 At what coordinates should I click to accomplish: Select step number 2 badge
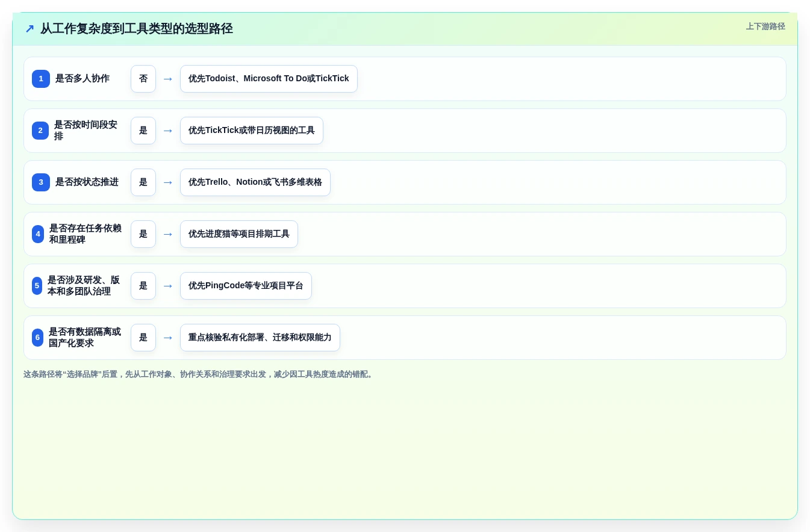(x=40, y=131)
